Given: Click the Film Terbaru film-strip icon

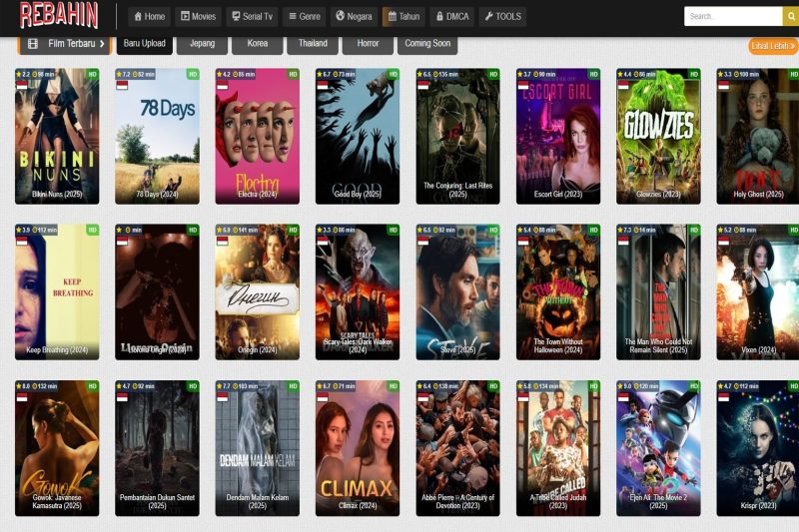Looking at the screenshot, I should point(33,44).
